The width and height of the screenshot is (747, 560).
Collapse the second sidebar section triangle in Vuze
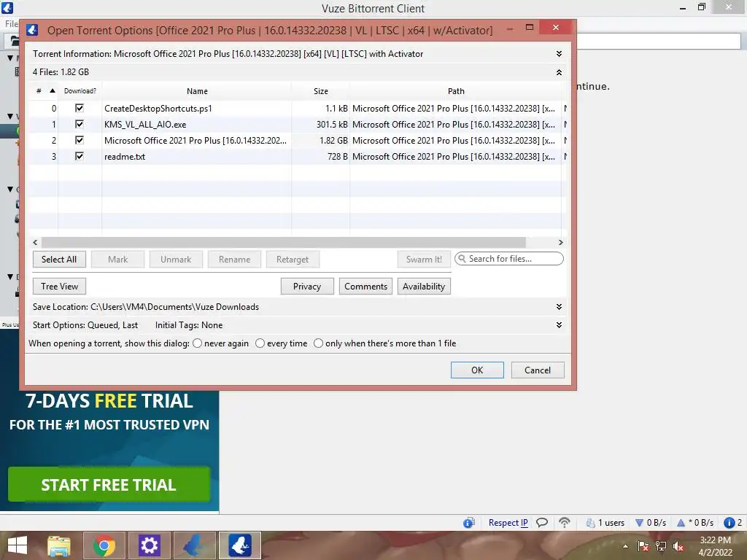10,116
